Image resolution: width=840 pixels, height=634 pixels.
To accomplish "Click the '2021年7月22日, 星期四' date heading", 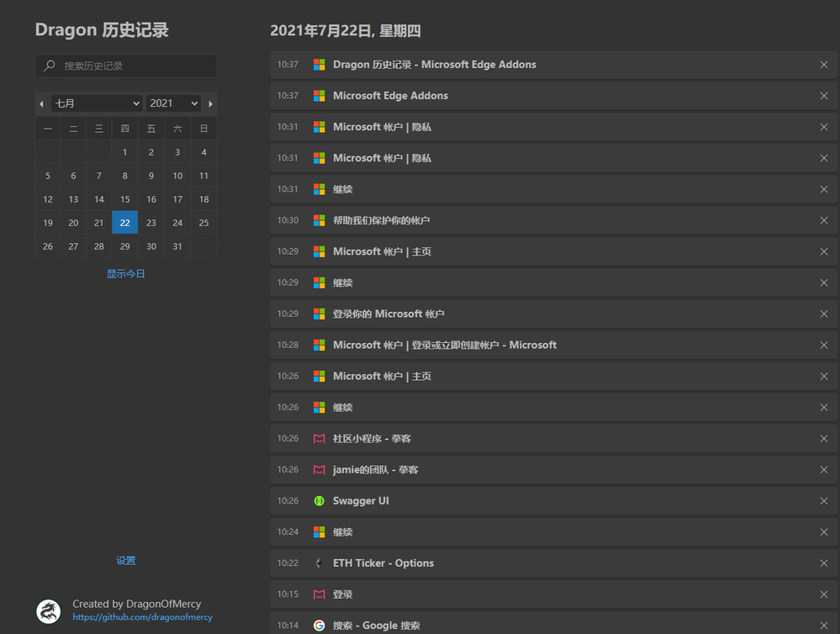I will coord(346,31).
